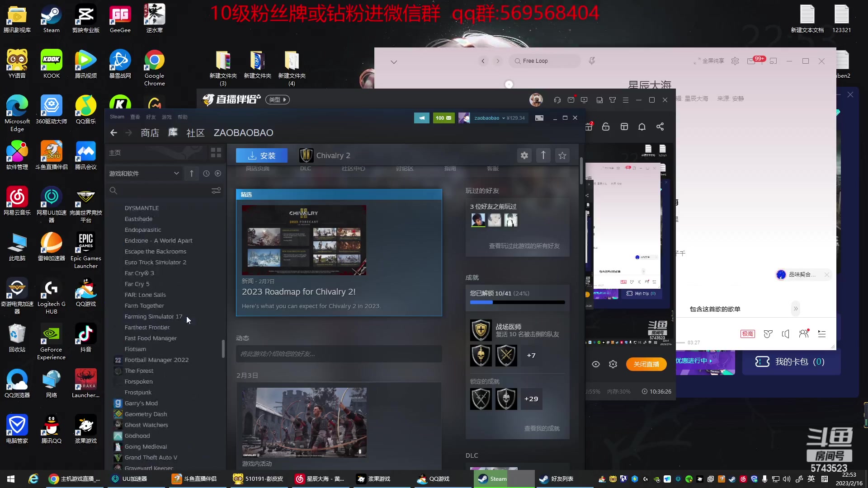Image resolution: width=868 pixels, height=488 pixels.
Task: Toggle Steam Big Picture mode icon
Action: tap(539, 118)
